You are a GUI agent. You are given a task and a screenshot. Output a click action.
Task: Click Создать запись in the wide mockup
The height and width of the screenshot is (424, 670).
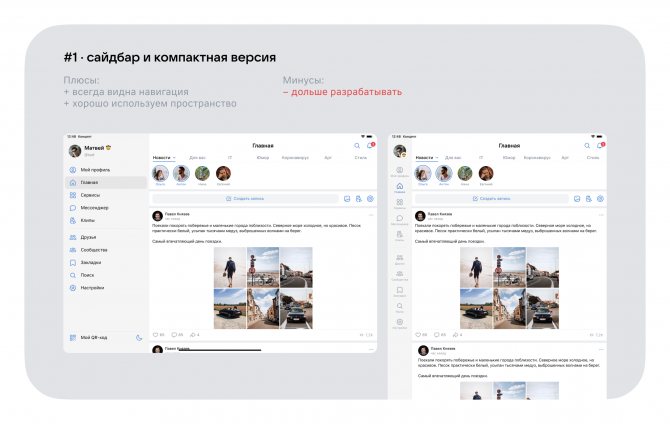tap(245, 199)
